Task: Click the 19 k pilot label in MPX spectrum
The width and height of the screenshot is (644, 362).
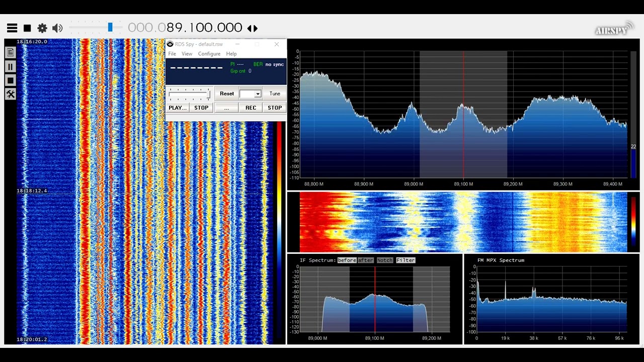Action: tap(505, 338)
